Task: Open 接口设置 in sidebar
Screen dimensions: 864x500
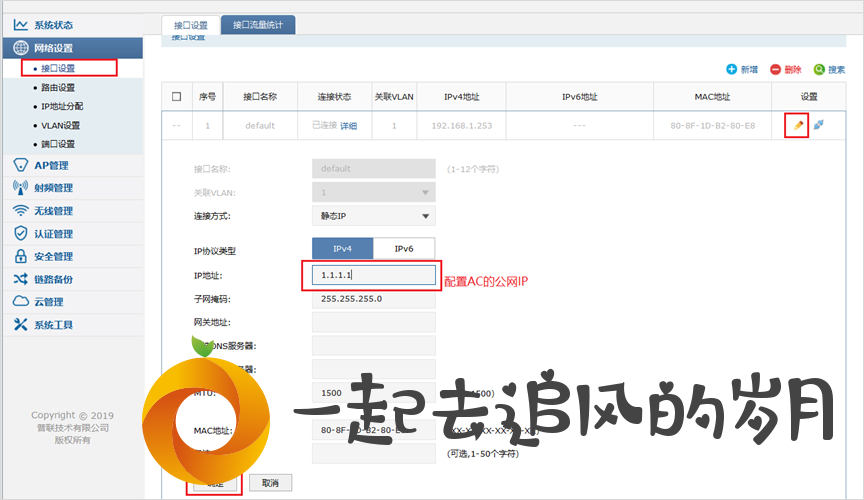Action: (x=58, y=68)
